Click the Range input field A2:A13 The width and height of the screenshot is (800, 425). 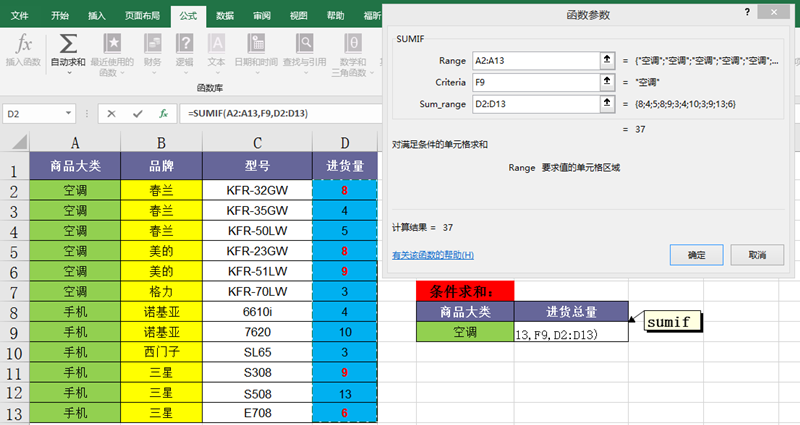(x=536, y=60)
